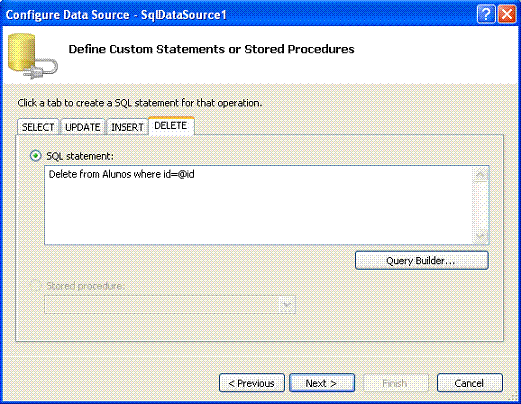Cancel the data source wizard
Image resolution: width=521 pixels, height=404 pixels.
(470, 383)
